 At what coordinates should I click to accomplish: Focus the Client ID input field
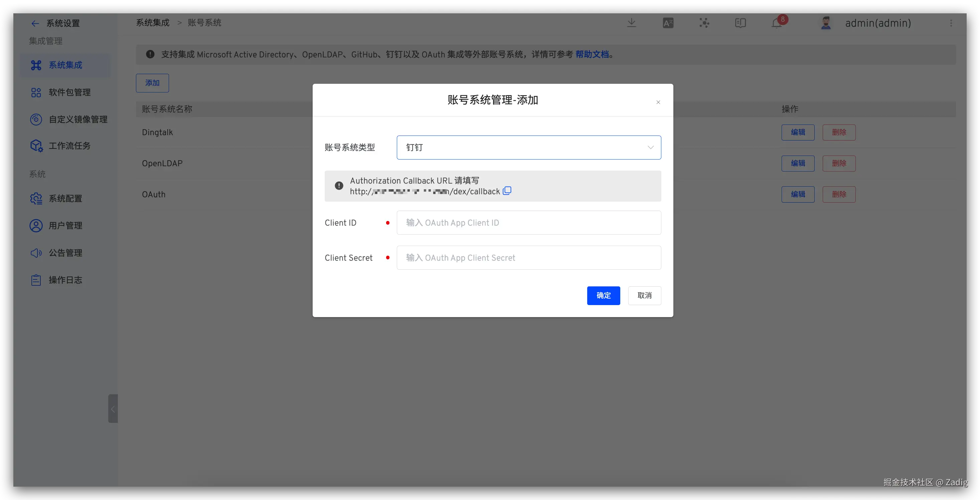(528, 223)
